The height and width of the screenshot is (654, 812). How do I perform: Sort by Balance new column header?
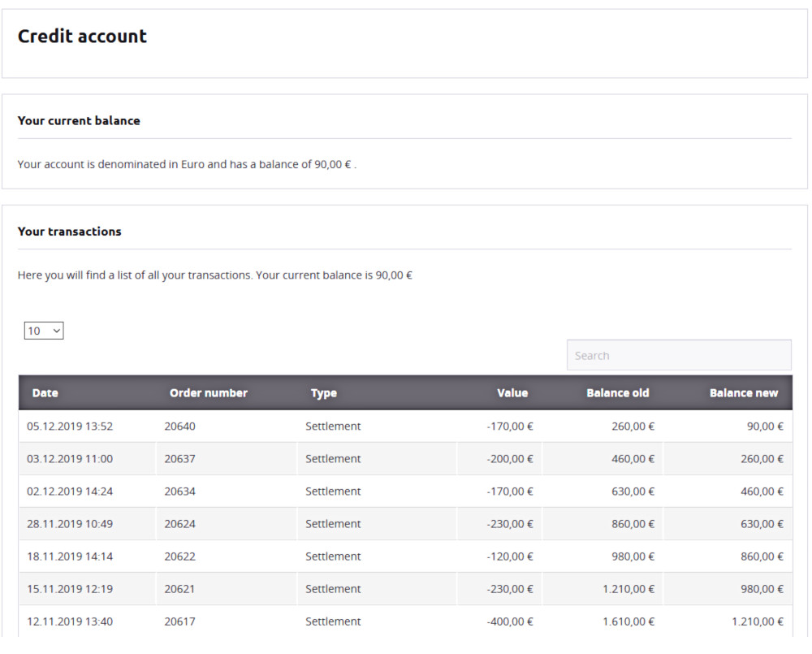[743, 393]
